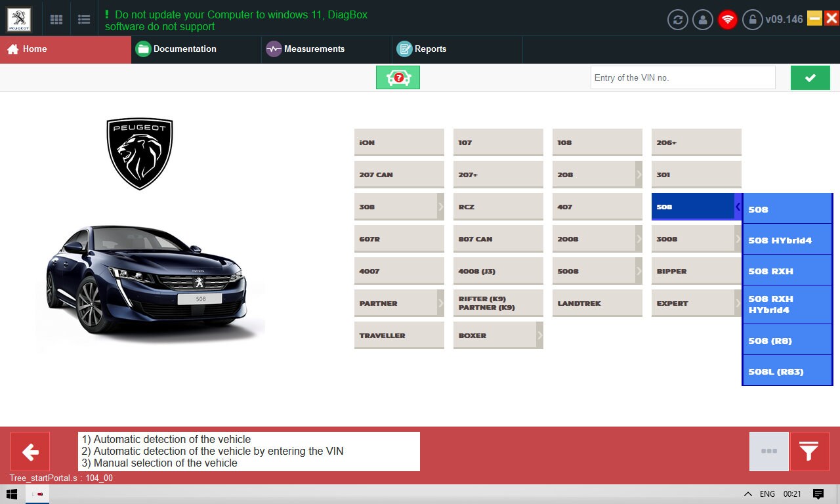Viewport: 840px width, 504px height.
Task: Go back using the left arrow button
Action: pyautogui.click(x=30, y=452)
